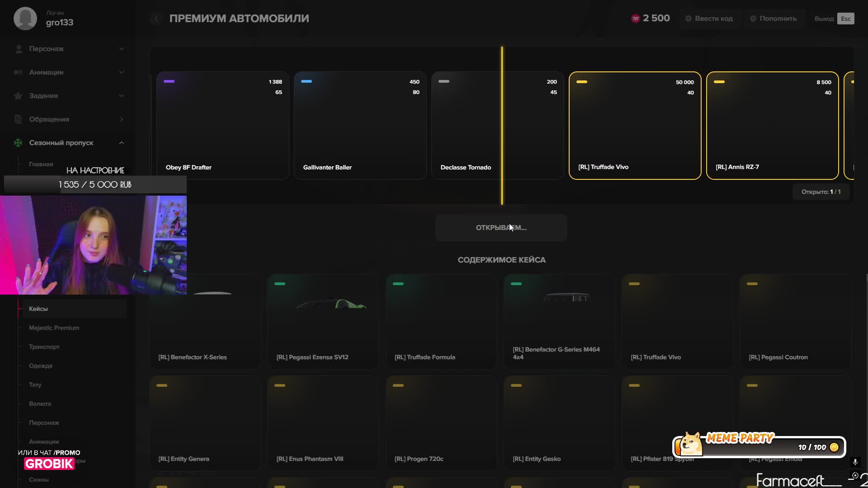
Task: Select the Declasse Tornado roulette card
Action: click(497, 126)
